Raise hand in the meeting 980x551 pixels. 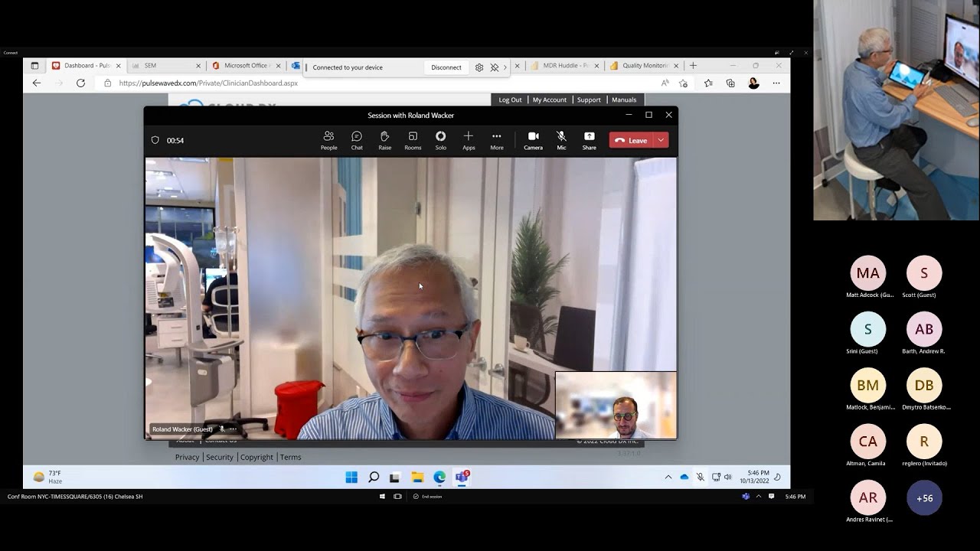[x=384, y=140]
